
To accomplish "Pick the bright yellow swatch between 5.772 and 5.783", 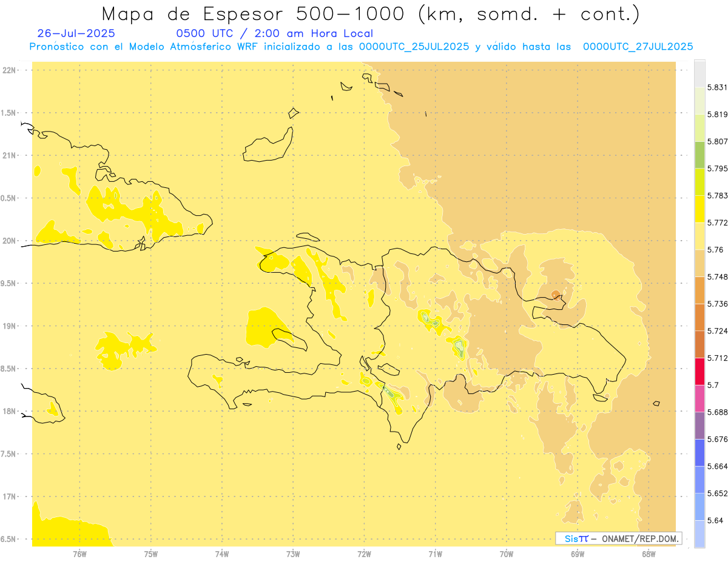I will pyautogui.click(x=699, y=209).
